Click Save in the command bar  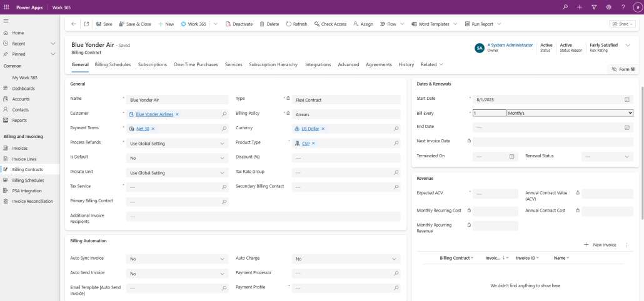104,24
